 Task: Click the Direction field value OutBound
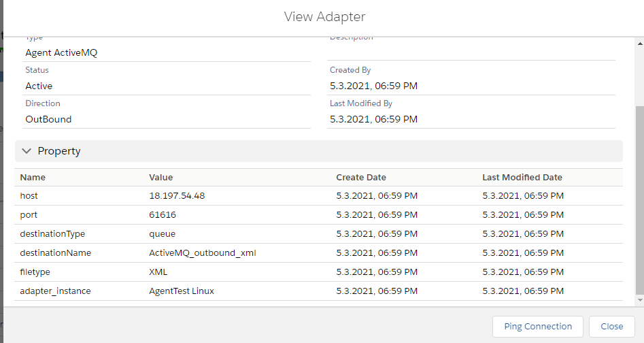coord(48,119)
